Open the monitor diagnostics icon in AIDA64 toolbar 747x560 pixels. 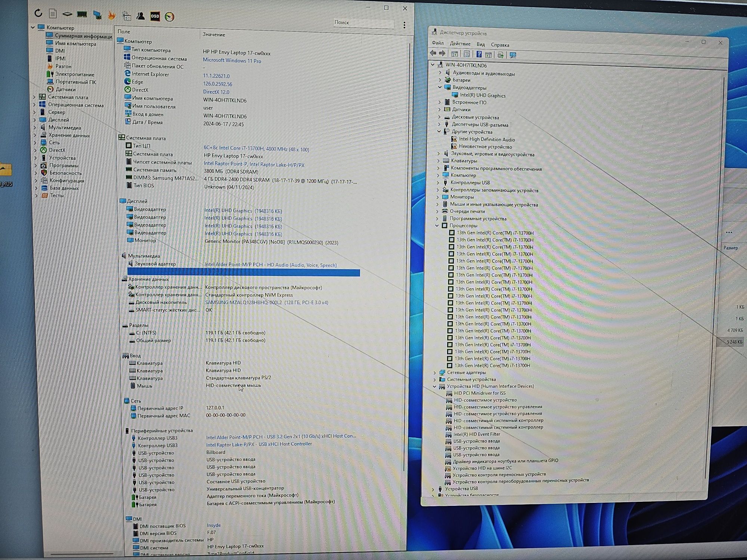coord(97,15)
